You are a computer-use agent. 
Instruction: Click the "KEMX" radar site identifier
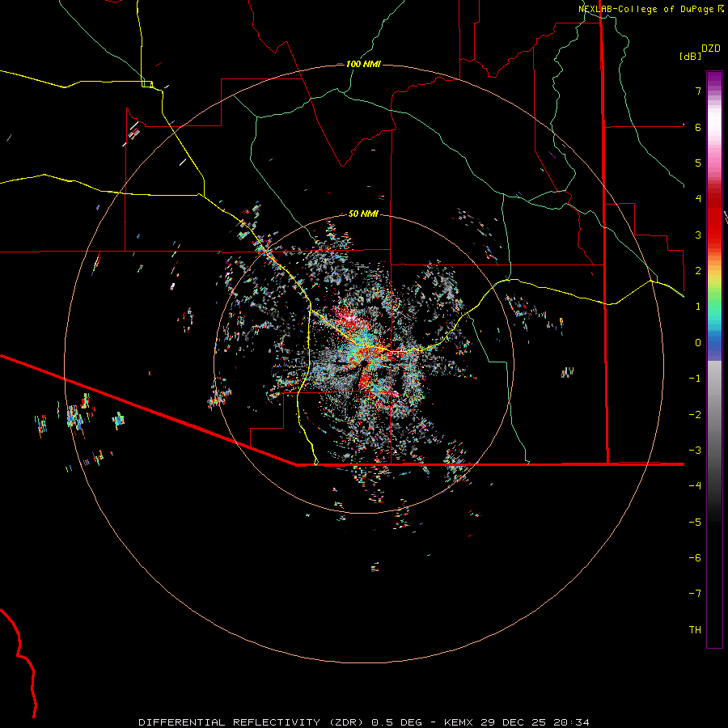[x=459, y=722]
